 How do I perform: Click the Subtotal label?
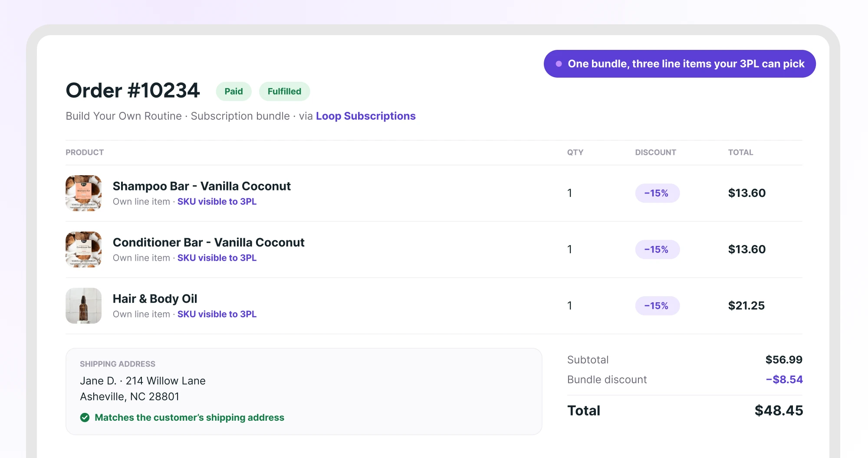point(588,360)
